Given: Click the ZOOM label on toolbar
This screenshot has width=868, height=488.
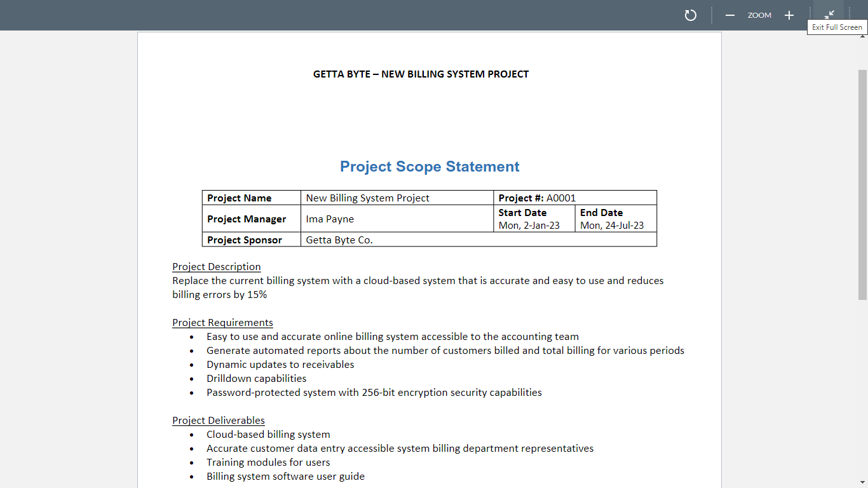Looking at the screenshot, I should point(759,15).
